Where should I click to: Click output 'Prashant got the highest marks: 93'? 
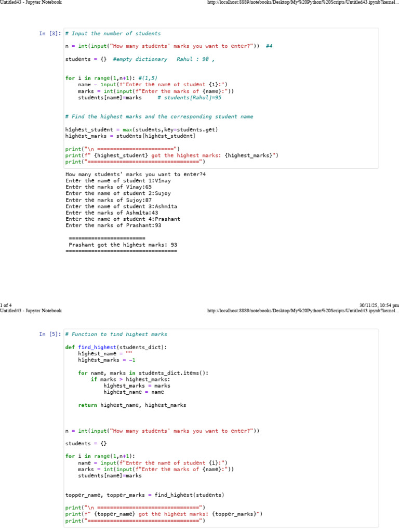pyautogui.click(x=123, y=245)
